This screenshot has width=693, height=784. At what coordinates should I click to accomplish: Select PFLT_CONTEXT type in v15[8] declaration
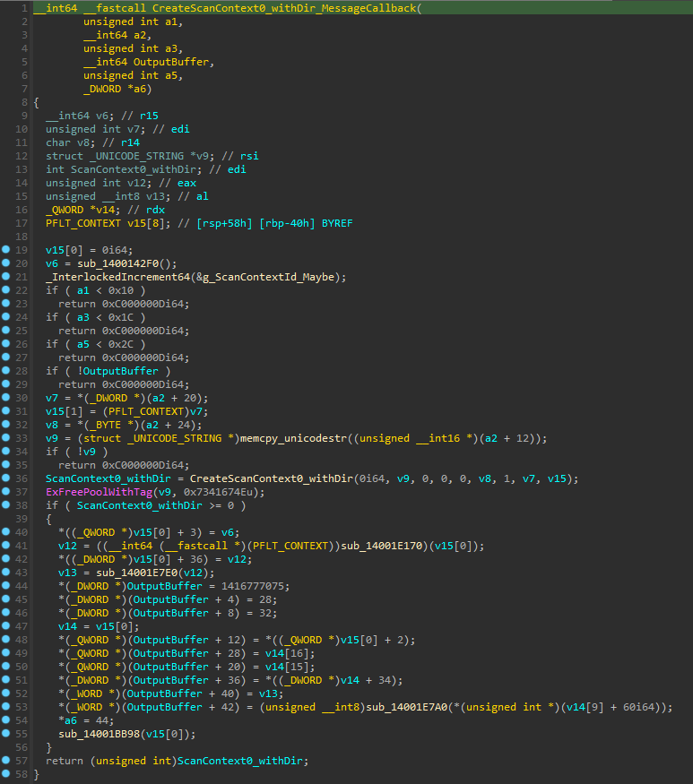click(83, 223)
